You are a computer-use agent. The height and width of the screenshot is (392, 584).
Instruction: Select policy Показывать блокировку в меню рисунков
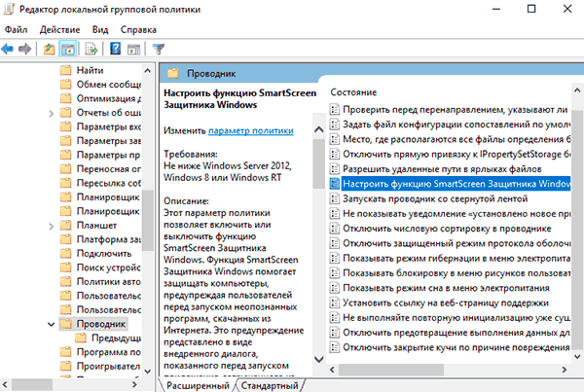click(450, 273)
